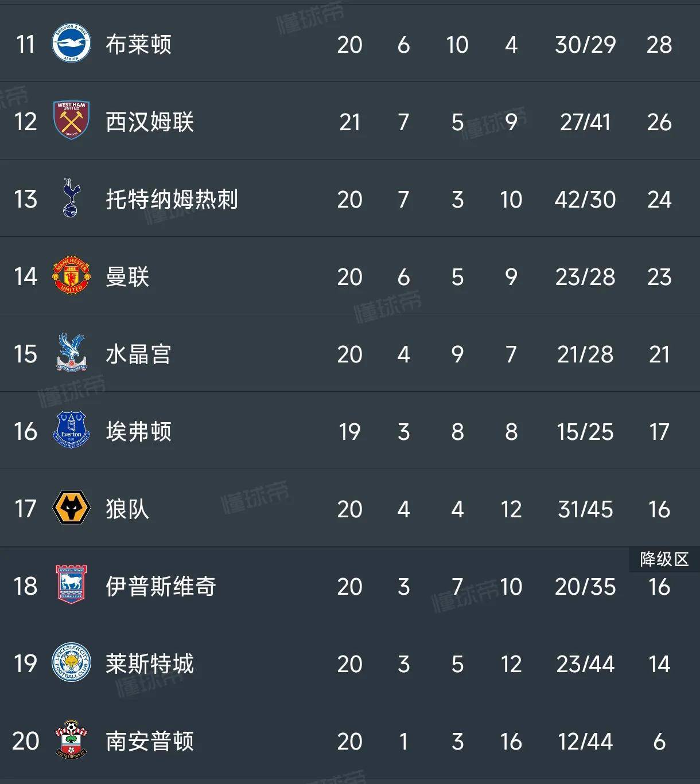Select the 曼联 team name

[x=127, y=276]
